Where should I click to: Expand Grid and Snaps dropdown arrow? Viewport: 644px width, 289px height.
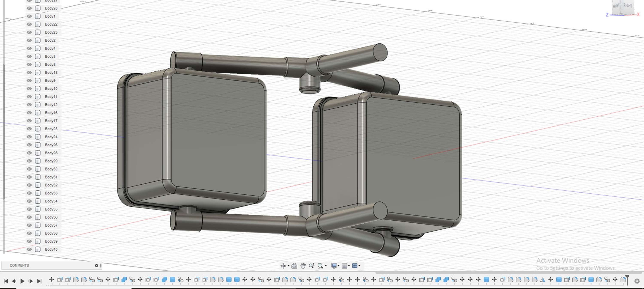[x=349, y=266]
